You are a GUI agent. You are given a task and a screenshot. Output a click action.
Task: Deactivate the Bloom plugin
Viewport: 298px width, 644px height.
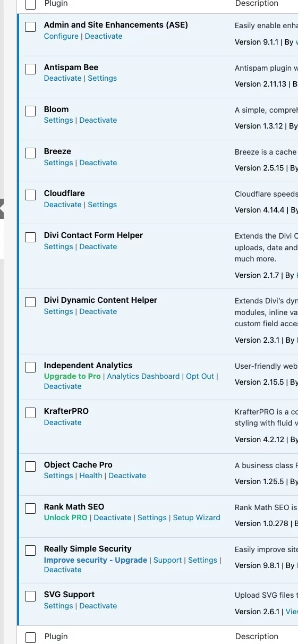coord(98,120)
